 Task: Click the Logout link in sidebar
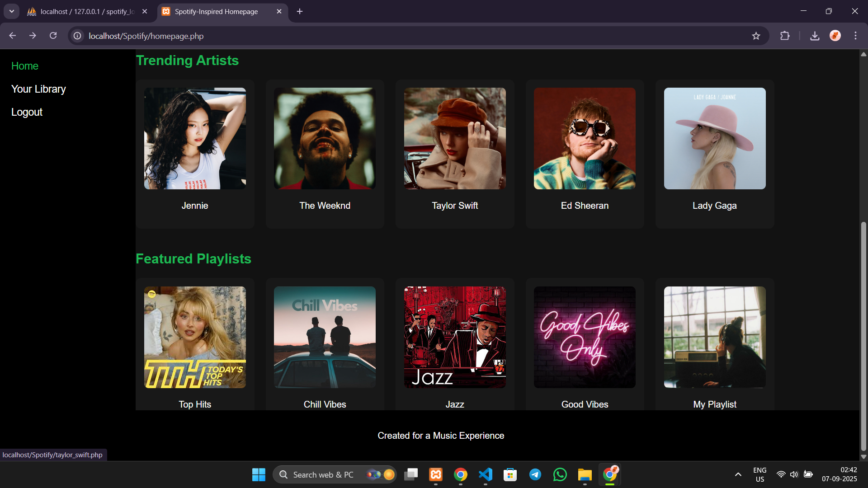tap(27, 112)
